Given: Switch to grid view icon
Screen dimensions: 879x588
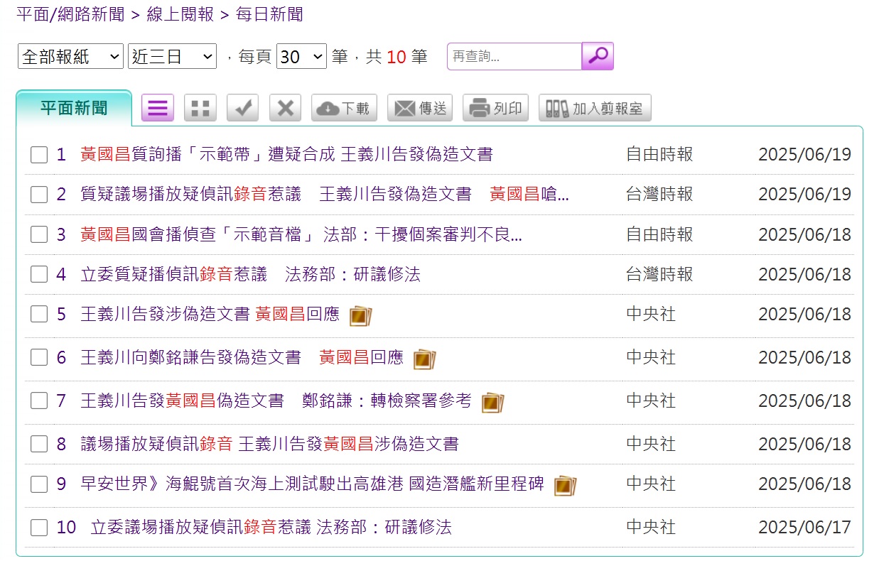Looking at the screenshot, I should [200, 108].
